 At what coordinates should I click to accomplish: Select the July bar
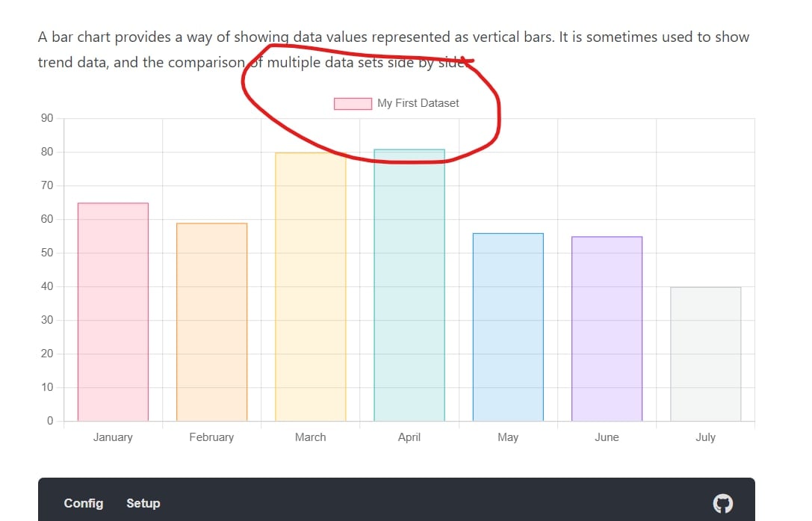click(x=706, y=354)
